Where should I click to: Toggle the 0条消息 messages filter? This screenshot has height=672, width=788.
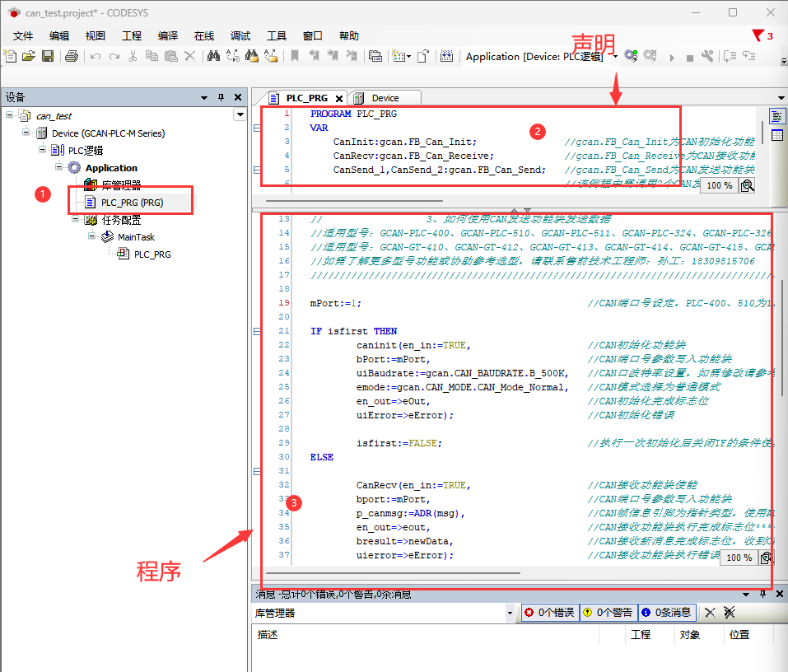[x=666, y=612]
